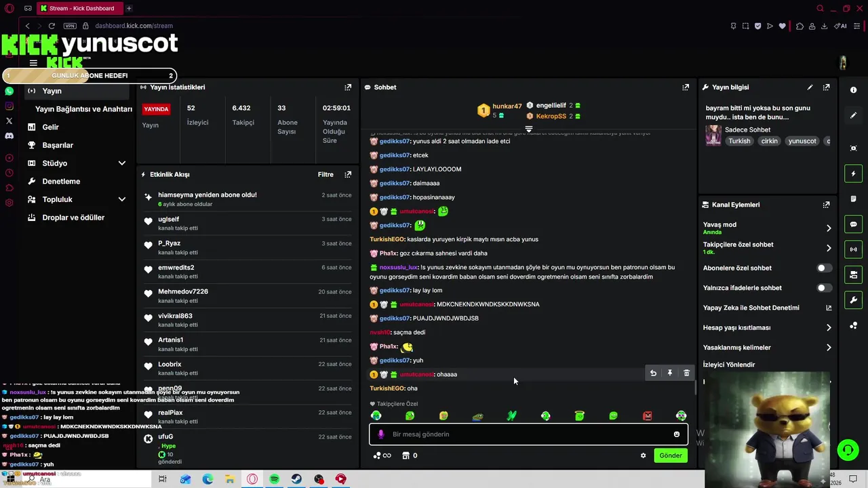Delete the umutcanosi ohaaaa message
868x488 pixels.
coord(686,373)
